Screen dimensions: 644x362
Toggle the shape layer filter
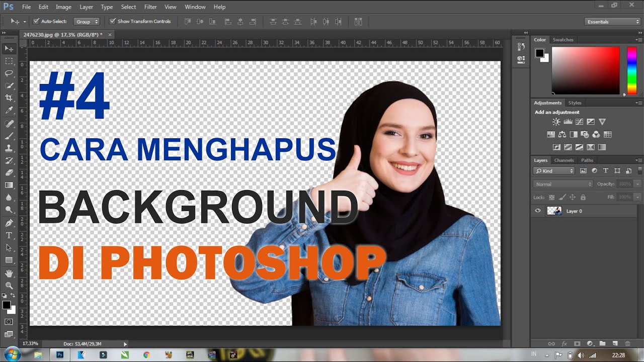[617, 171]
